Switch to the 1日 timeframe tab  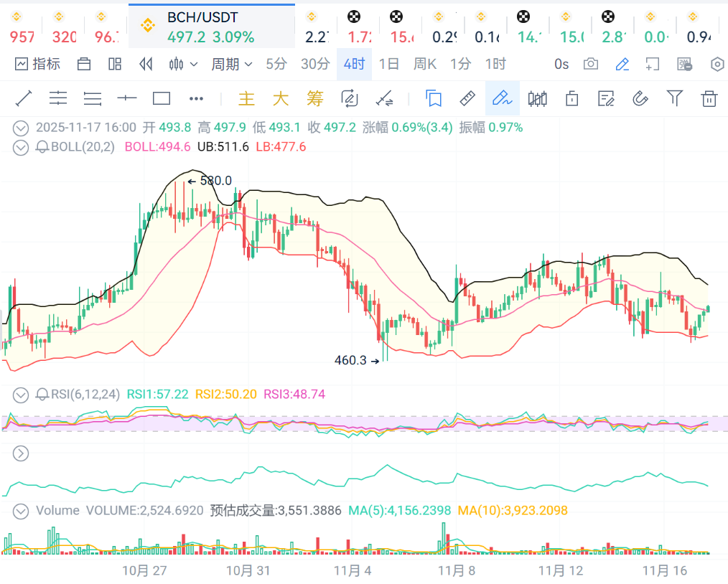tap(388, 64)
